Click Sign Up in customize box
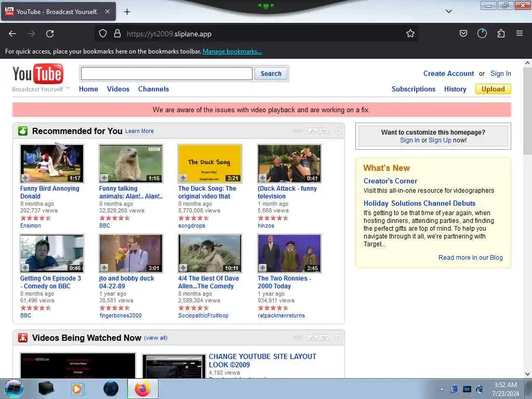This screenshot has height=399, width=532. pyautogui.click(x=440, y=140)
